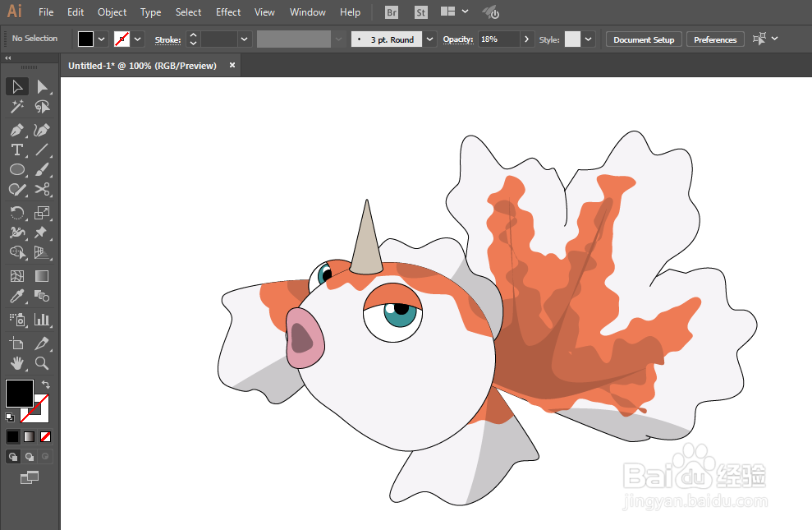
Task: Enable Draw Behind mode
Action: [30, 456]
